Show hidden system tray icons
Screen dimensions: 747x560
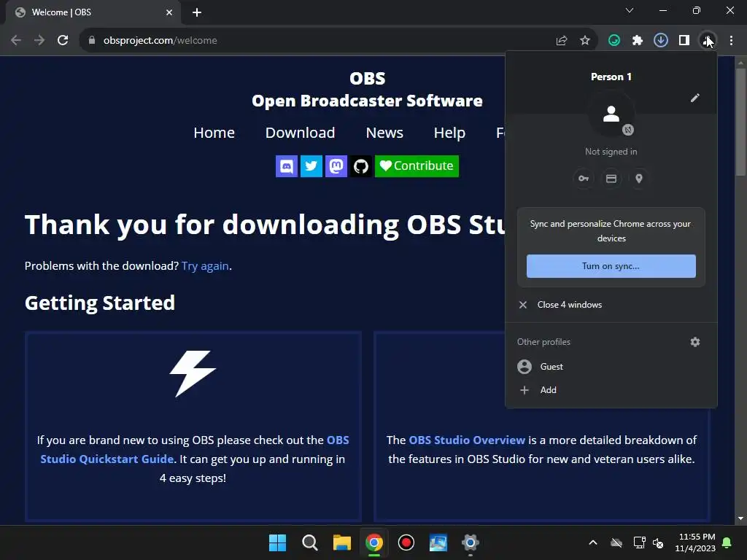(593, 542)
